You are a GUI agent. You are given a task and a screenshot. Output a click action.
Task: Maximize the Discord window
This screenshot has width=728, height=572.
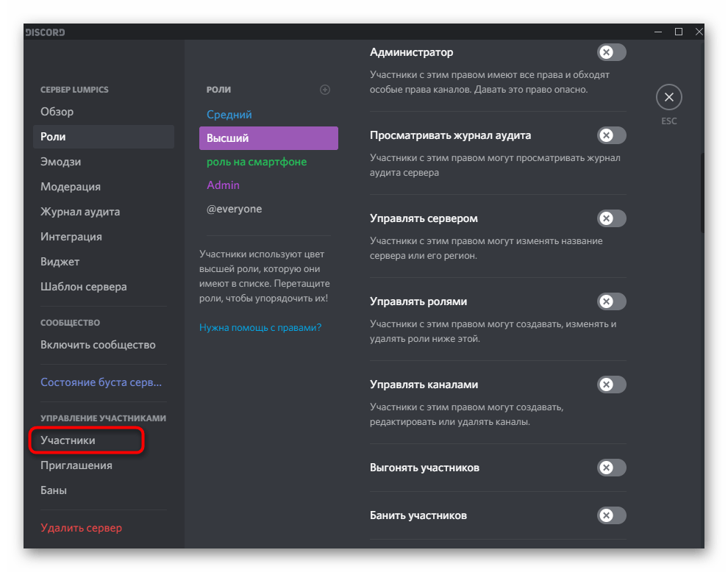pyautogui.click(x=678, y=32)
